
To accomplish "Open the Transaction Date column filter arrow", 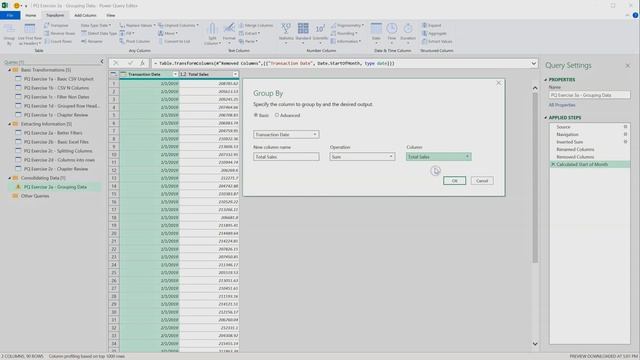I will 175,74.
